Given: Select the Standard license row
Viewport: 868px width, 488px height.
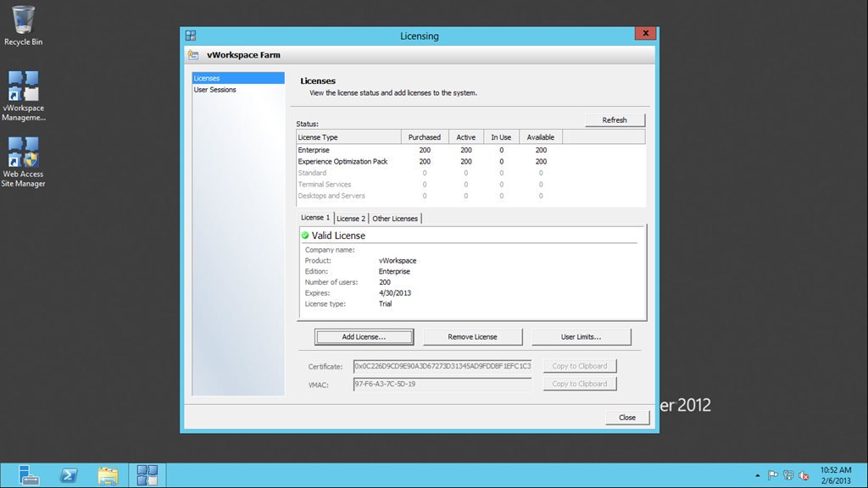Looking at the screenshot, I should (x=470, y=173).
